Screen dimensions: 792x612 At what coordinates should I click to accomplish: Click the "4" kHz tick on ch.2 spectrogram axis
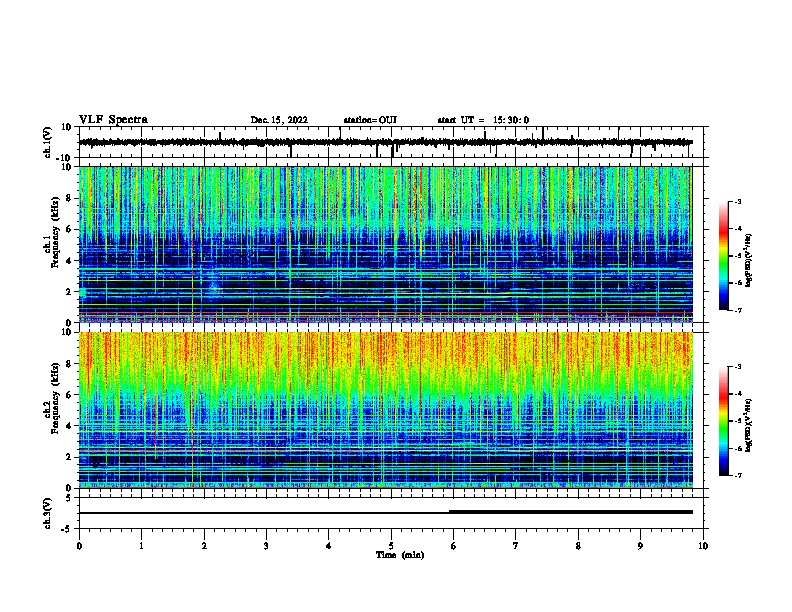(69, 426)
